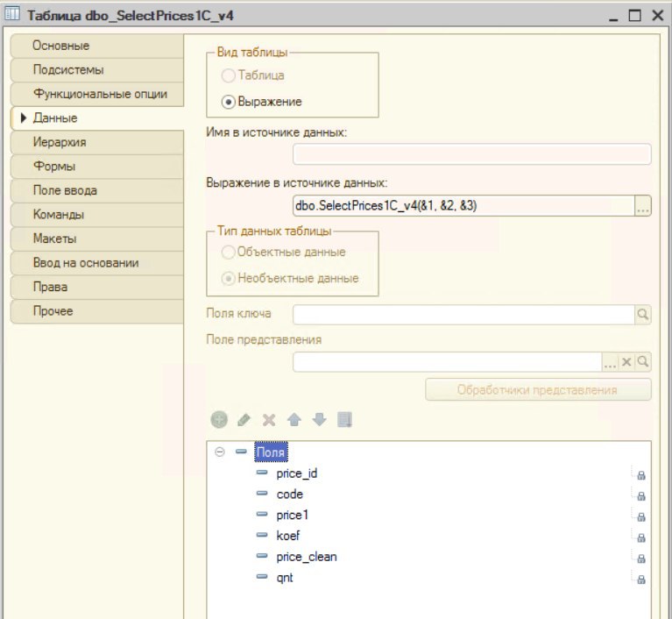Click the lock icon on the koef row
The height and width of the screenshot is (619, 672).
[x=641, y=537]
